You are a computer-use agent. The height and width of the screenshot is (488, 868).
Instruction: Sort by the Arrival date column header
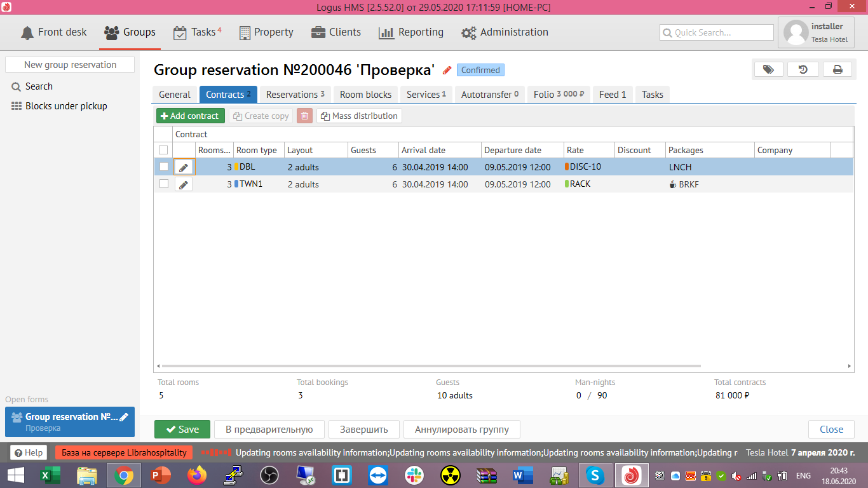point(440,150)
